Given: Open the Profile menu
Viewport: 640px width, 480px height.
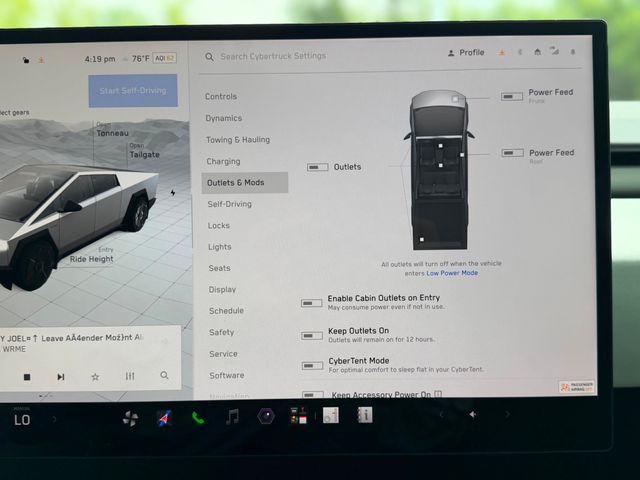Looking at the screenshot, I should 466,53.
